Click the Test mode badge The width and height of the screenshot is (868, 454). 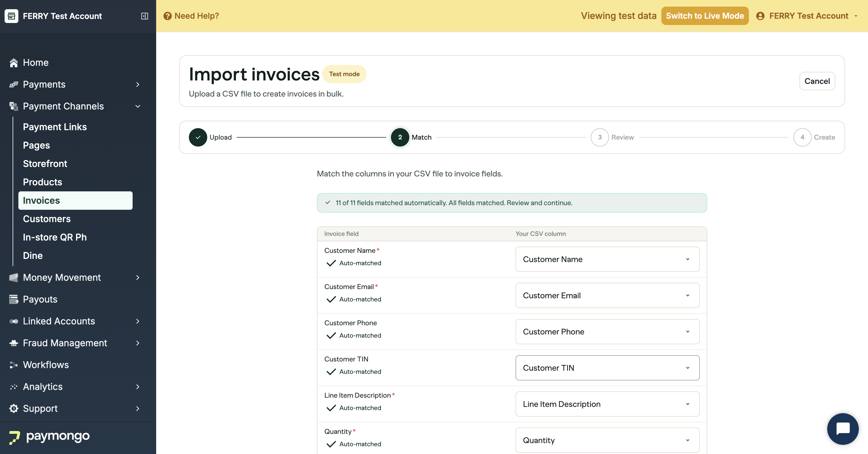pyautogui.click(x=344, y=74)
